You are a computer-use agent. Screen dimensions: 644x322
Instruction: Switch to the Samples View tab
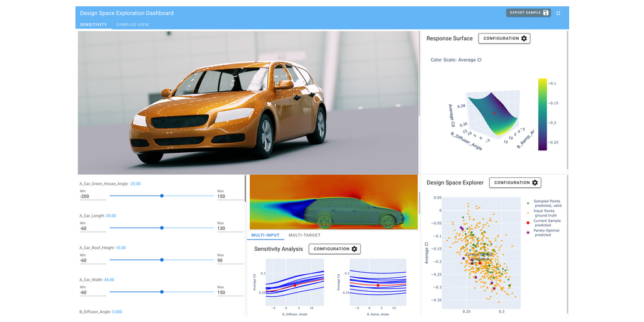coord(132,25)
